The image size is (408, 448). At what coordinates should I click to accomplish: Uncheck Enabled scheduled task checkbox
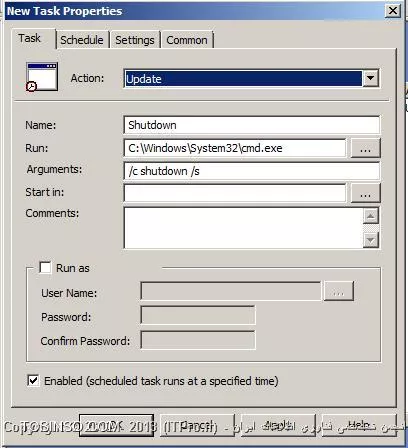(33, 380)
